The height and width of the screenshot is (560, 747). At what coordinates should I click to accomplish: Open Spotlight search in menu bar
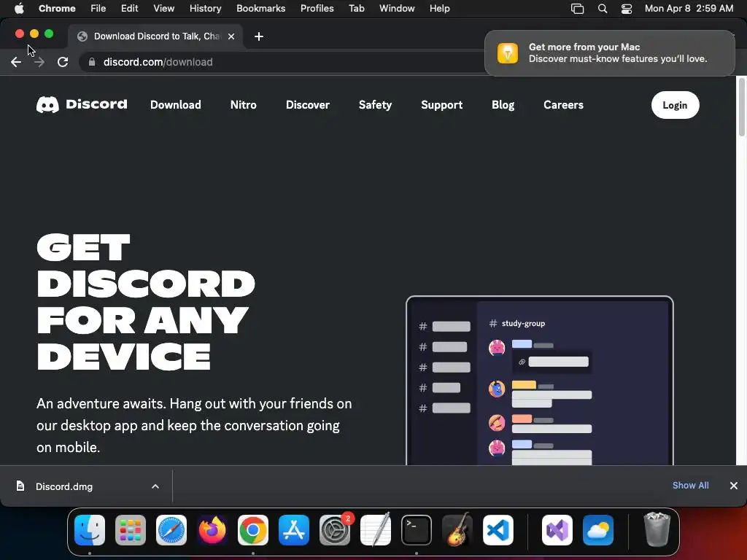pyautogui.click(x=602, y=8)
